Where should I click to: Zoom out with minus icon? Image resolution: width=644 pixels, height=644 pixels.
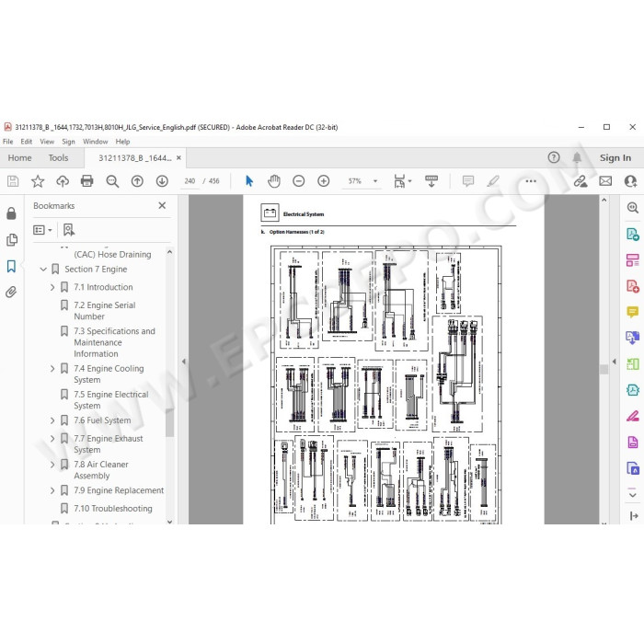[x=299, y=181]
